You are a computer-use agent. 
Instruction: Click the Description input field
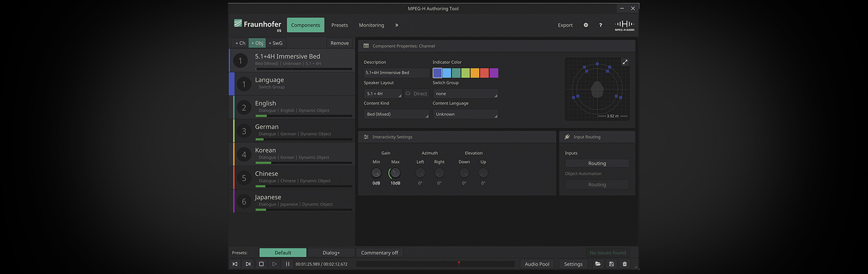coord(396,73)
